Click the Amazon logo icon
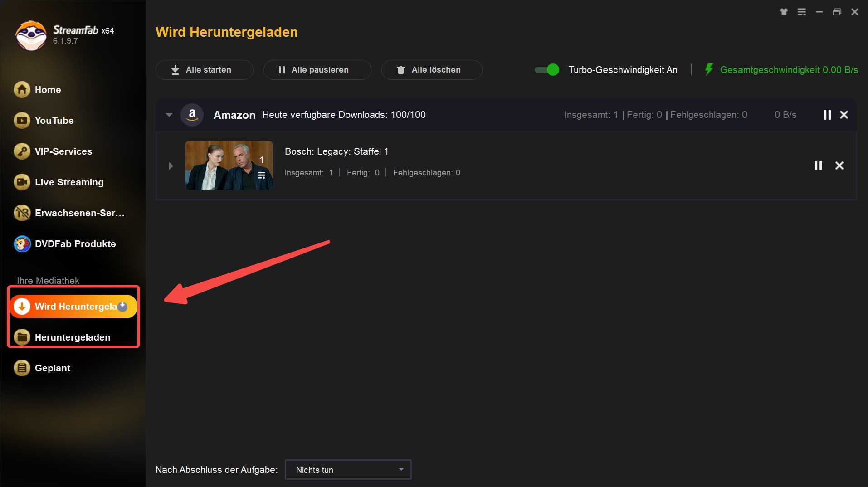 (x=192, y=115)
